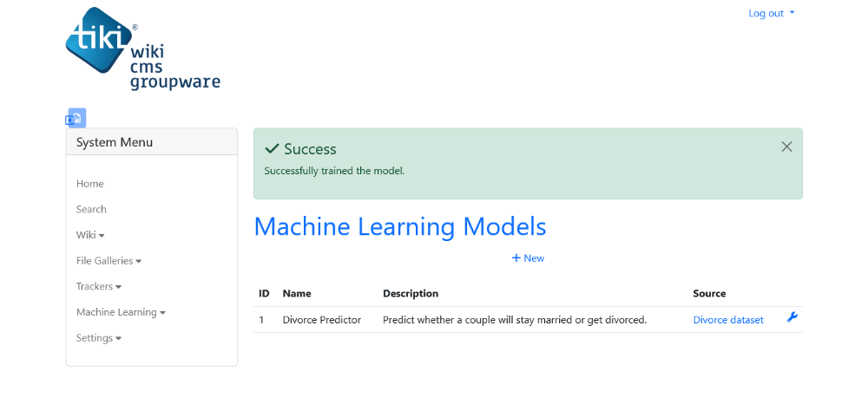Expand the Machine Learning menu
Screen dimensions: 868x404
pos(121,312)
